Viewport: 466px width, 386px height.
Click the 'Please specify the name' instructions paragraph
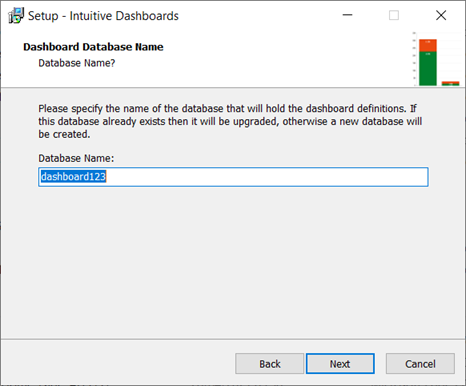click(x=230, y=121)
